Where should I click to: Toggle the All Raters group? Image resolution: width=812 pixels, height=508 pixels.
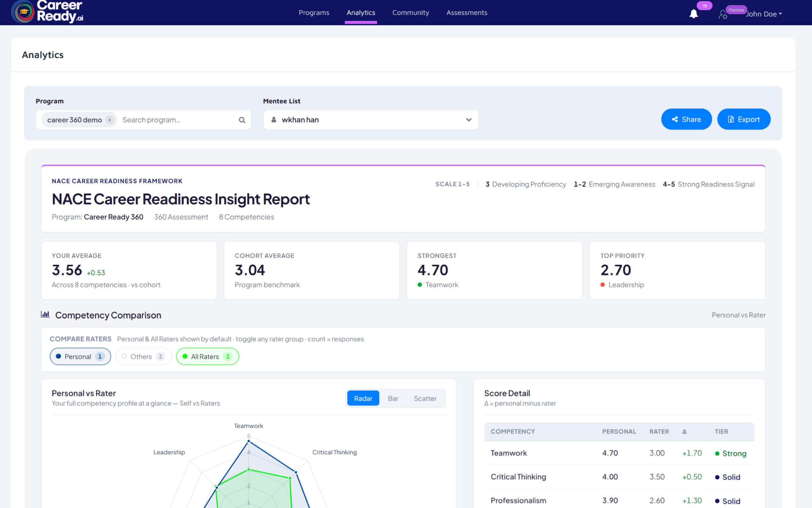207,357
